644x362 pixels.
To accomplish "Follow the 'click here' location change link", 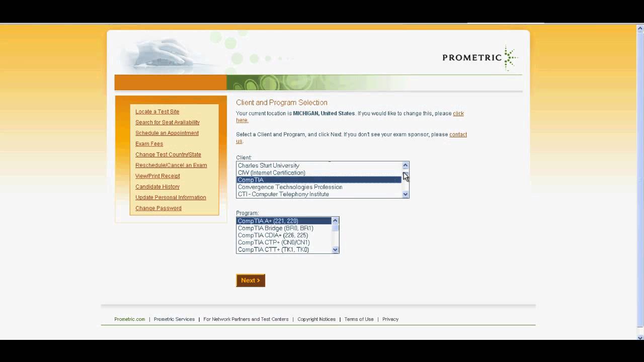I will [x=458, y=114].
